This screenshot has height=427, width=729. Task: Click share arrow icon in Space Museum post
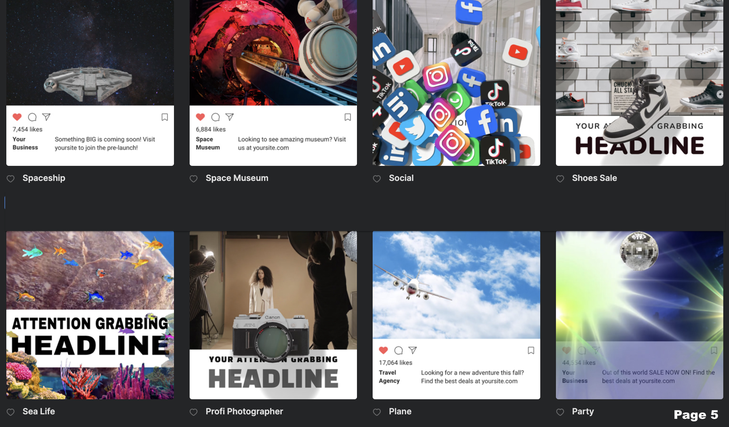point(229,117)
